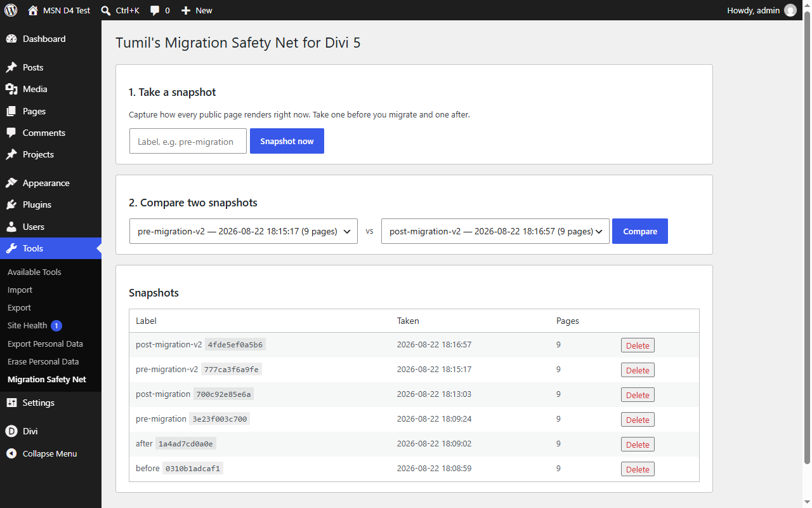Select Migration Safety Net submenu item
Image resolution: width=812 pixels, height=508 pixels.
click(47, 379)
